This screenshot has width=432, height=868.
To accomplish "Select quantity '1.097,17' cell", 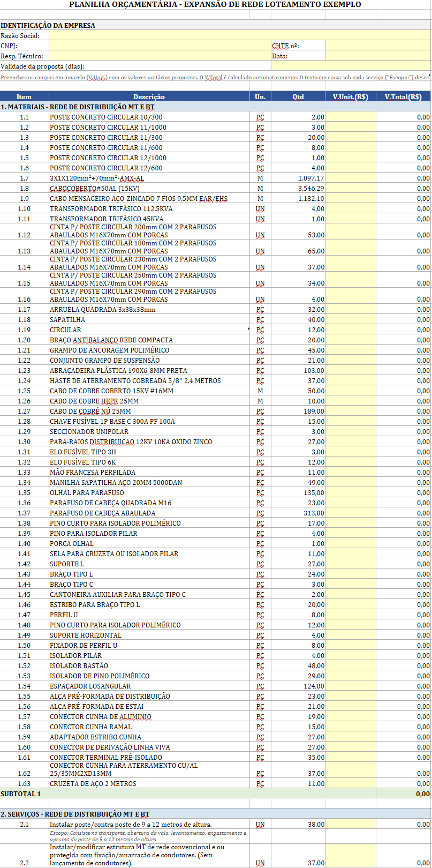I will tap(298, 178).
